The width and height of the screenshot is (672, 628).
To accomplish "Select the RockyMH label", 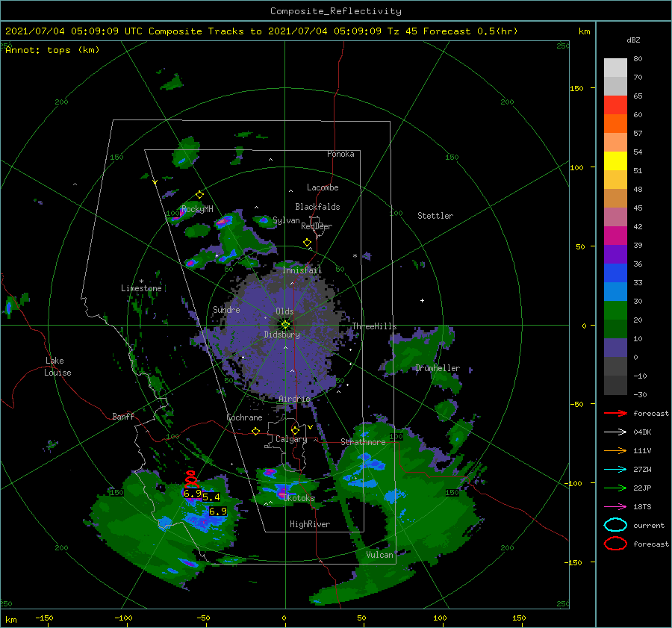I will [x=197, y=209].
